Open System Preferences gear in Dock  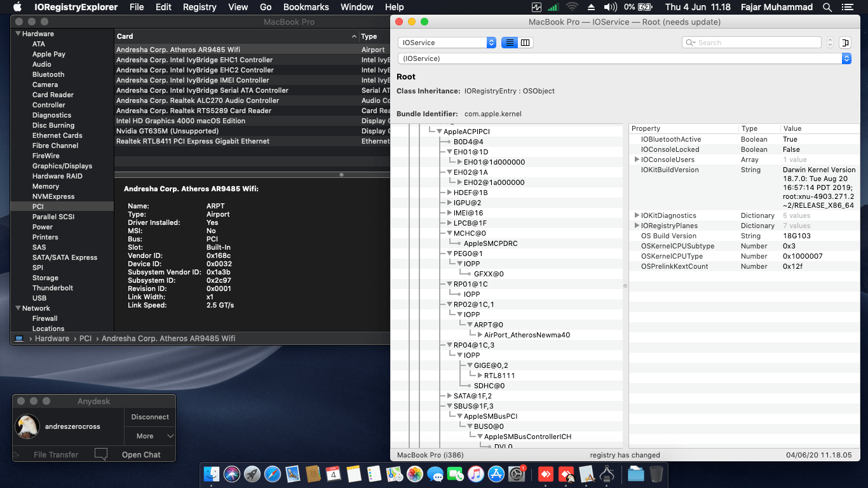pyautogui.click(x=517, y=474)
